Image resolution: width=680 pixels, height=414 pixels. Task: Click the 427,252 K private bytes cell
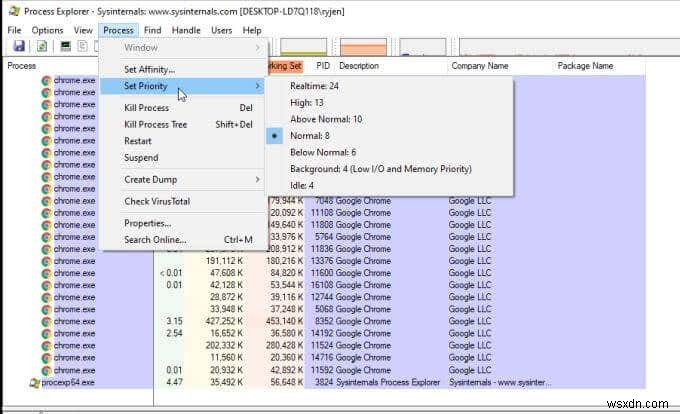point(224,322)
